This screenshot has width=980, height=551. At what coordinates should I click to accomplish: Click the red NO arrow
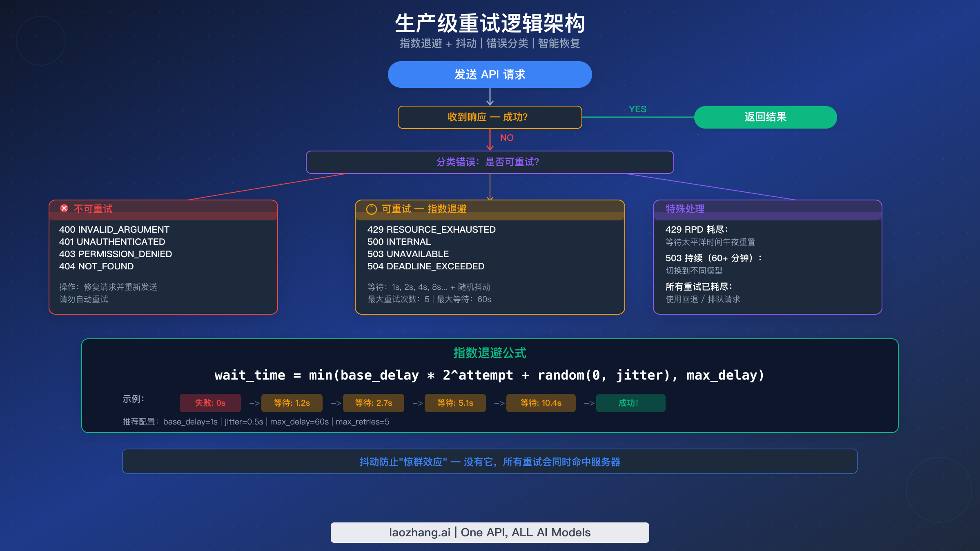[x=490, y=141]
